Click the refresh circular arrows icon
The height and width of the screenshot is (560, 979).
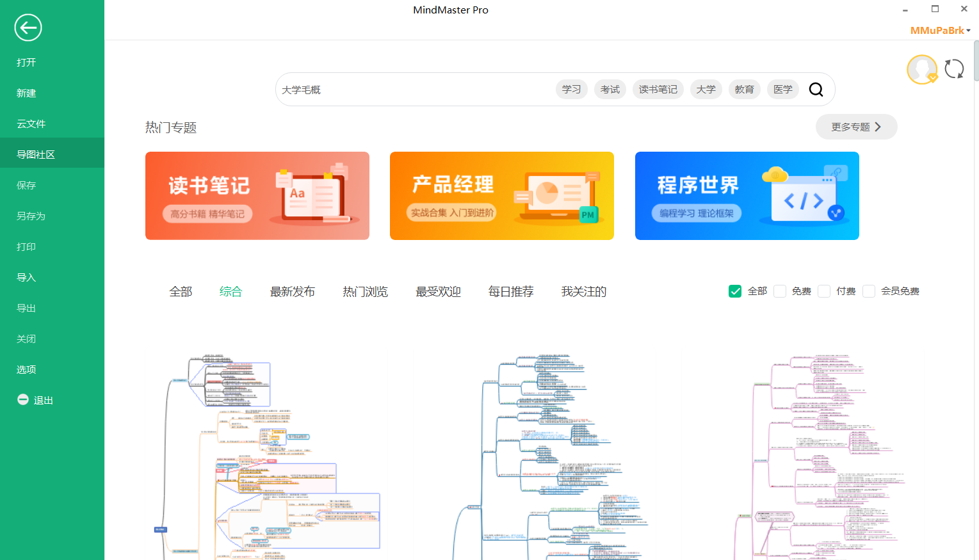click(954, 68)
